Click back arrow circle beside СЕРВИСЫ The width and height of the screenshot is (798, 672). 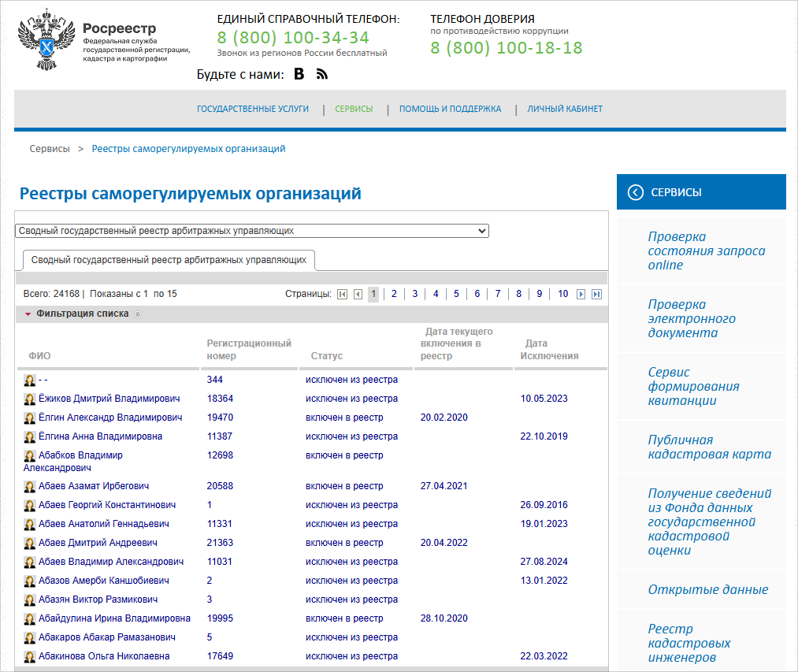point(635,192)
